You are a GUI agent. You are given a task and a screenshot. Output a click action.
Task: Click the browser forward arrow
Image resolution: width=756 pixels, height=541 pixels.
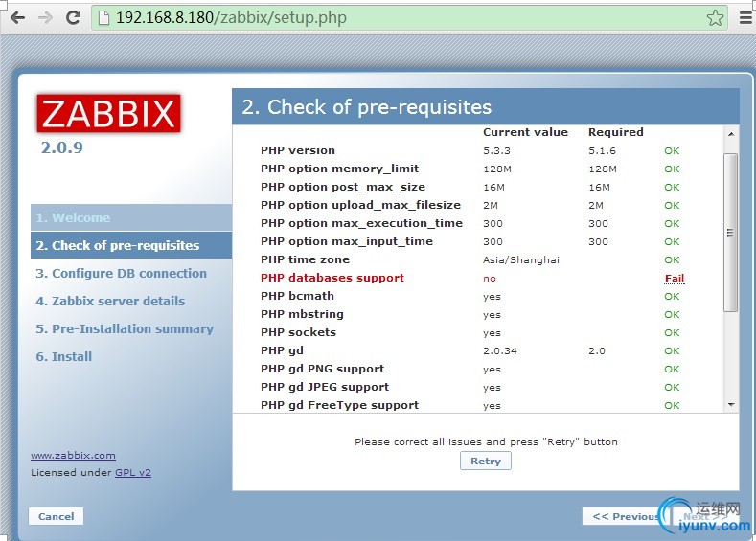tap(45, 18)
